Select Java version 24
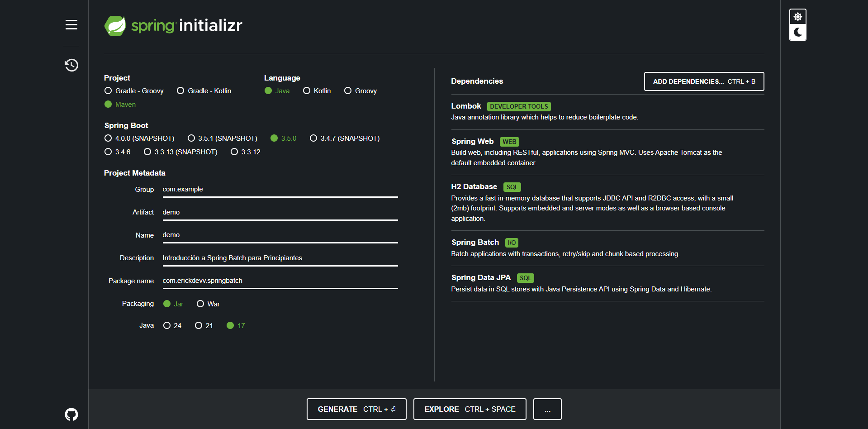 [172, 326]
